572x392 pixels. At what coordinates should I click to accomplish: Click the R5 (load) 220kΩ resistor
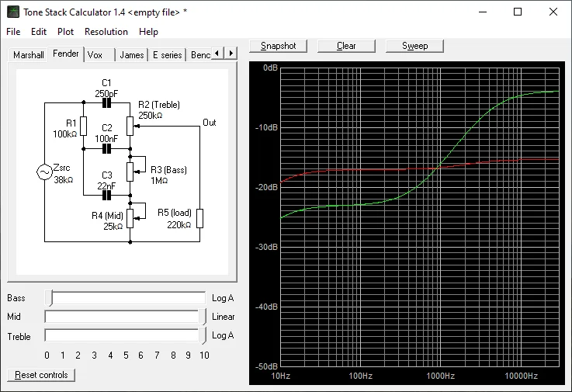pyautogui.click(x=199, y=218)
